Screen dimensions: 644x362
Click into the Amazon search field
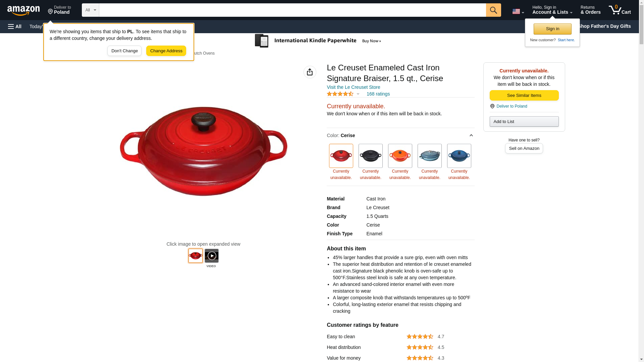[292, 10]
